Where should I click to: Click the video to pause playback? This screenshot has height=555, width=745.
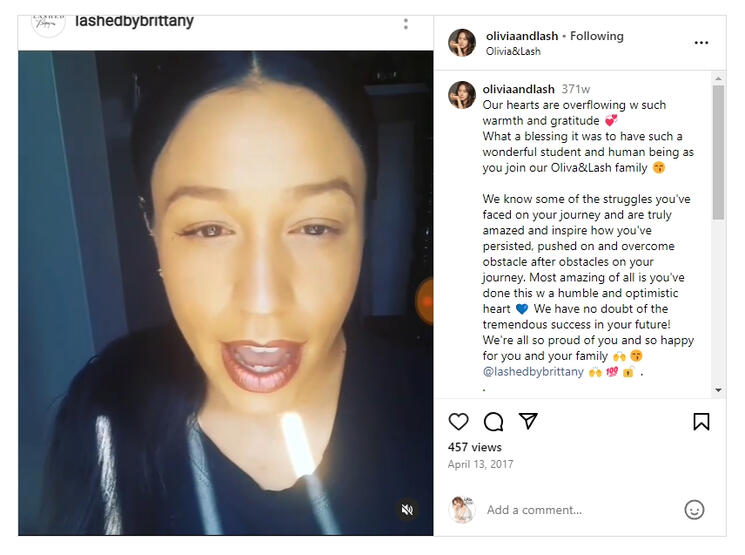coord(226,293)
